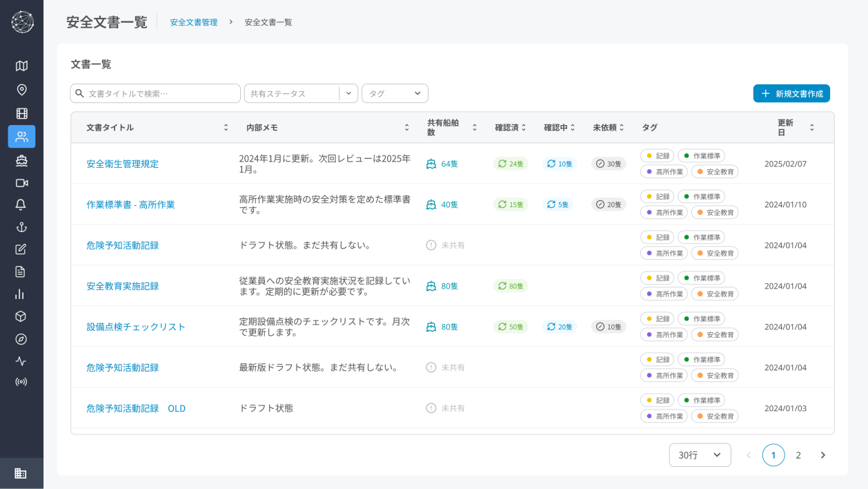Open the map icon in the sidebar
868x489 pixels.
pos(21,66)
